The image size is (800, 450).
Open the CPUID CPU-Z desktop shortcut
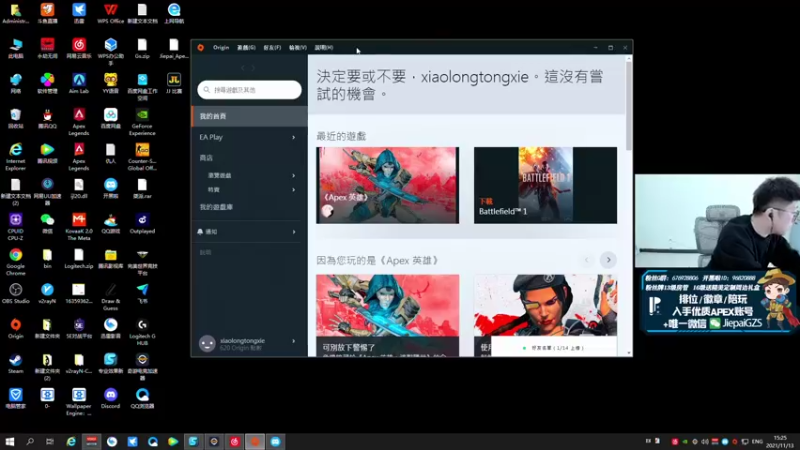(16, 226)
